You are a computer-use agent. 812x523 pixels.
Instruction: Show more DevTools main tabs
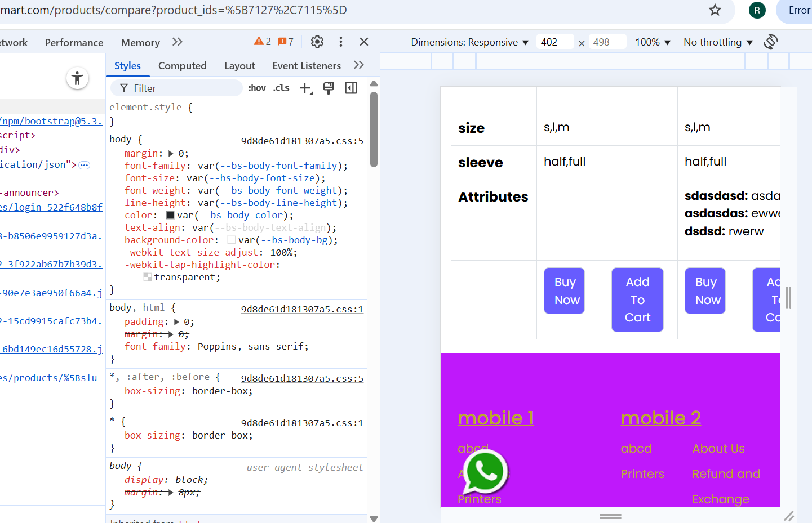click(178, 42)
